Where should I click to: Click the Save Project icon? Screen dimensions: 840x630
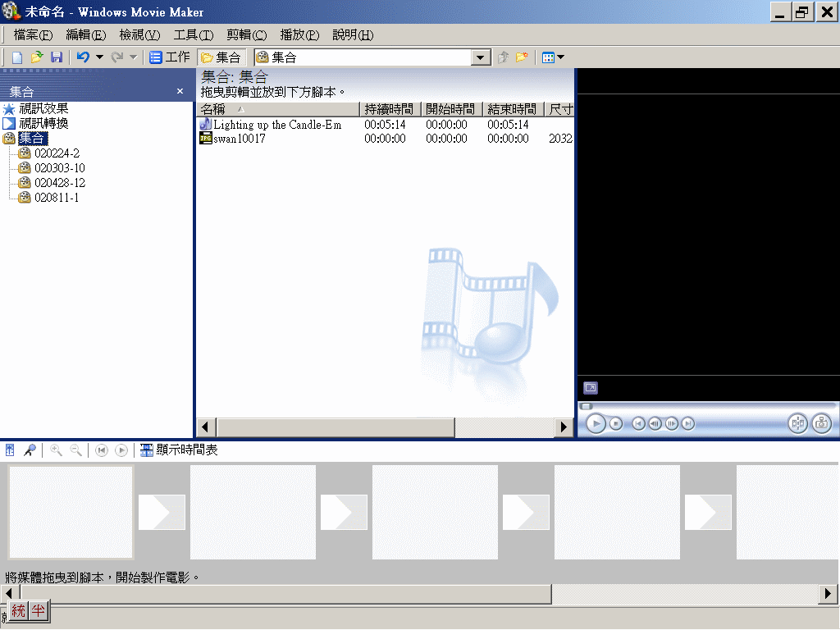pos(57,57)
